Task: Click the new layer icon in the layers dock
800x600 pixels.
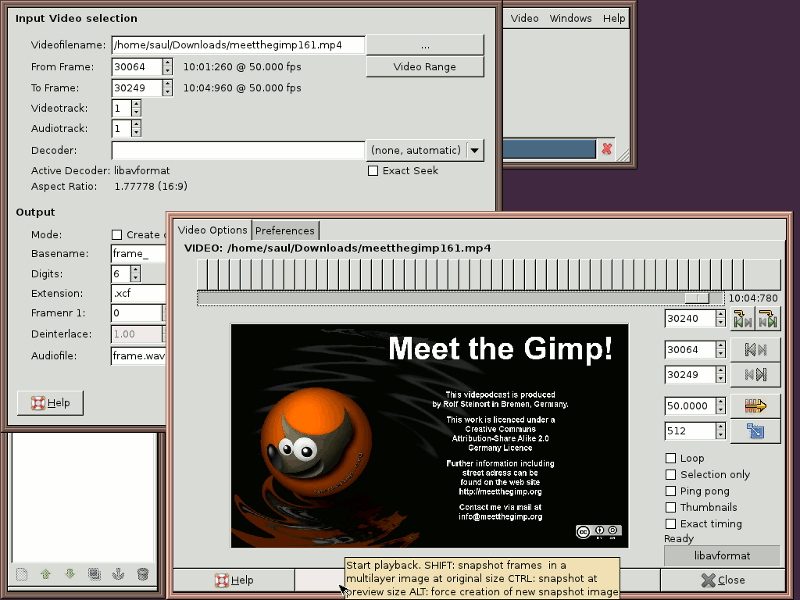Action: point(21,574)
